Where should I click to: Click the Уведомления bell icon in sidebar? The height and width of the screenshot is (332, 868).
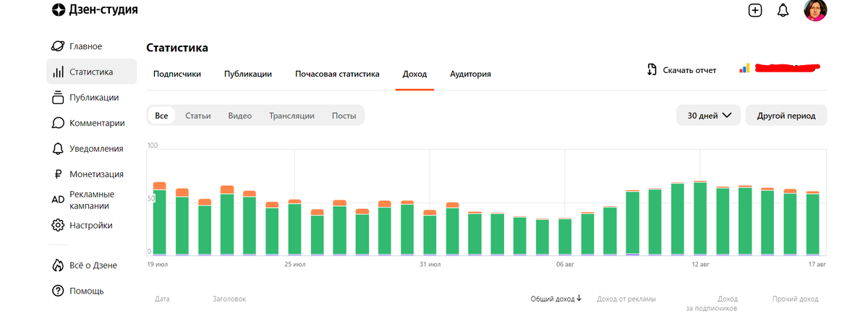(x=59, y=148)
